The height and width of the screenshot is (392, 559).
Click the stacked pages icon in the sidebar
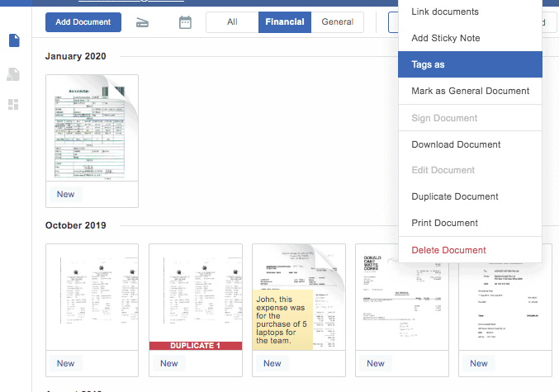tap(14, 73)
